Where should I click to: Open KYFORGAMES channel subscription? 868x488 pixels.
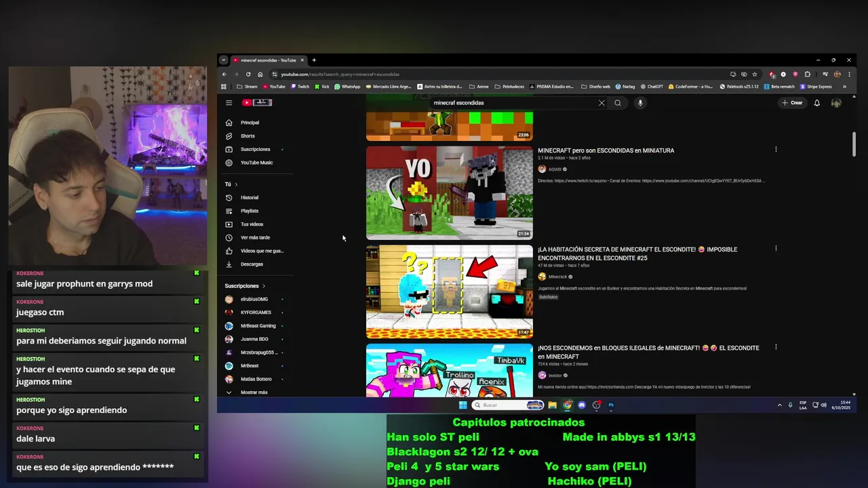(x=256, y=312)
